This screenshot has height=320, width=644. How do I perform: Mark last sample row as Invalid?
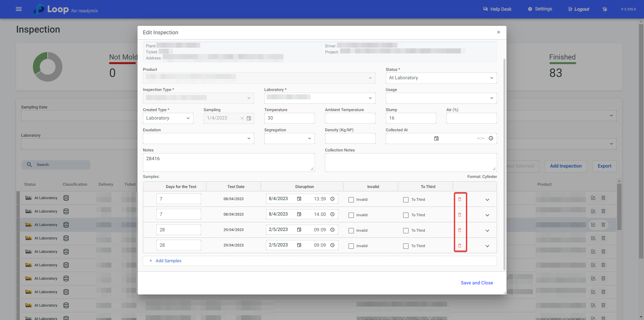[x=351, y=246]
